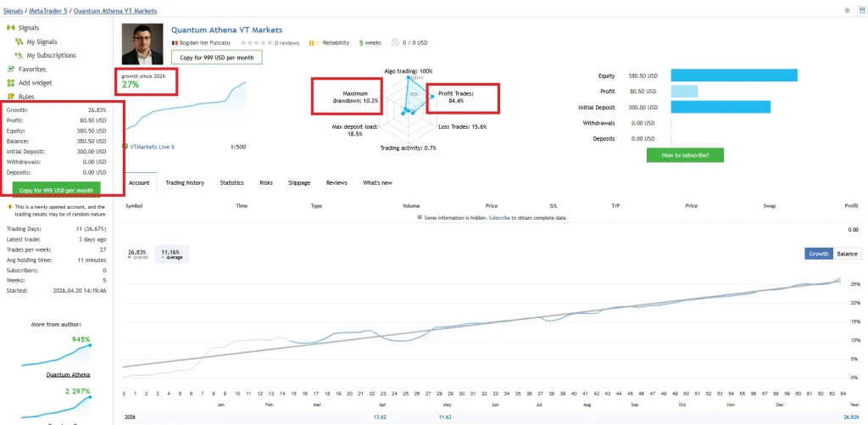Open the MetaTrader 5 breadcrumb link
The image size is (868, 425).
(x=47, y=10)
